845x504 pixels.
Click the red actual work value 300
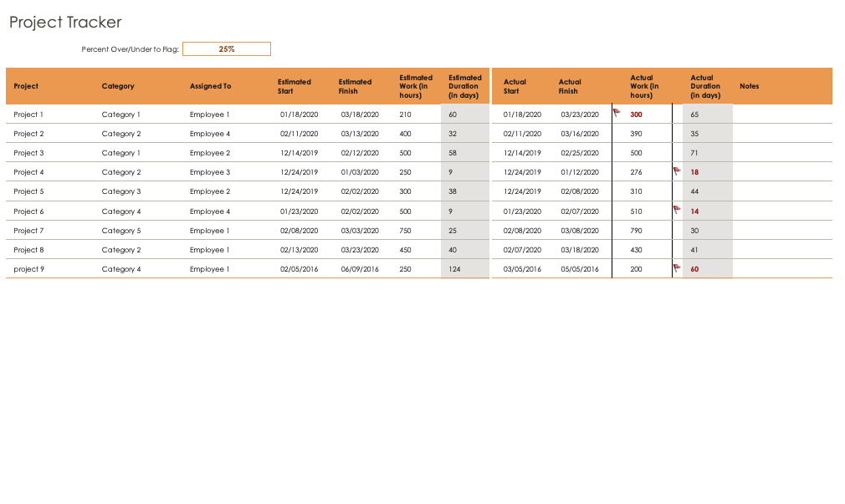(x=637, y=115)
